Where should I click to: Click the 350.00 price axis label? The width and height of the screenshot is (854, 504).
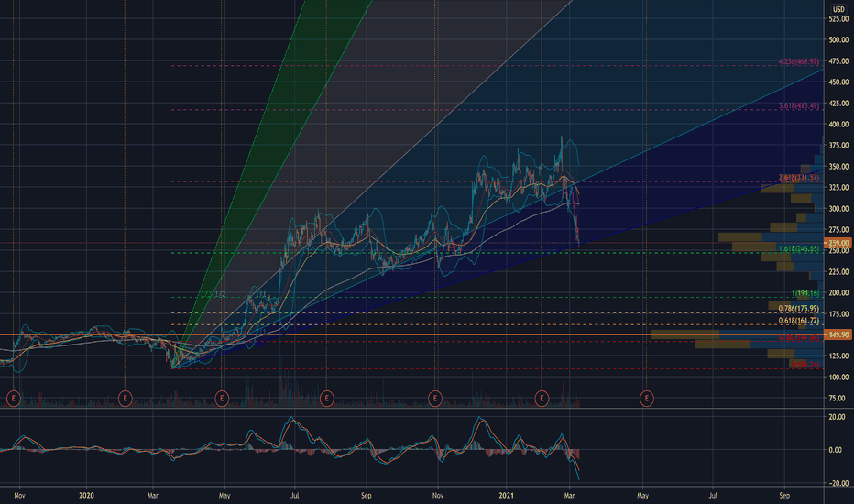(x=838, y=166)
